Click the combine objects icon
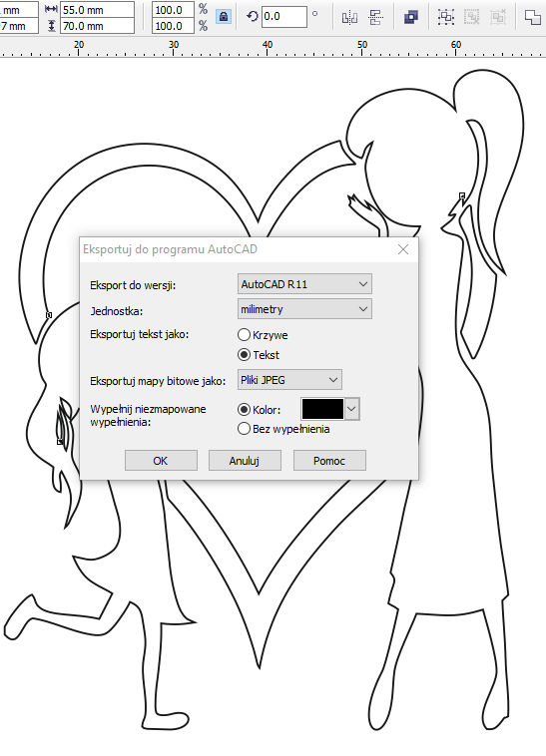This screenshot has height=756, width=546. tap(411, 17)
